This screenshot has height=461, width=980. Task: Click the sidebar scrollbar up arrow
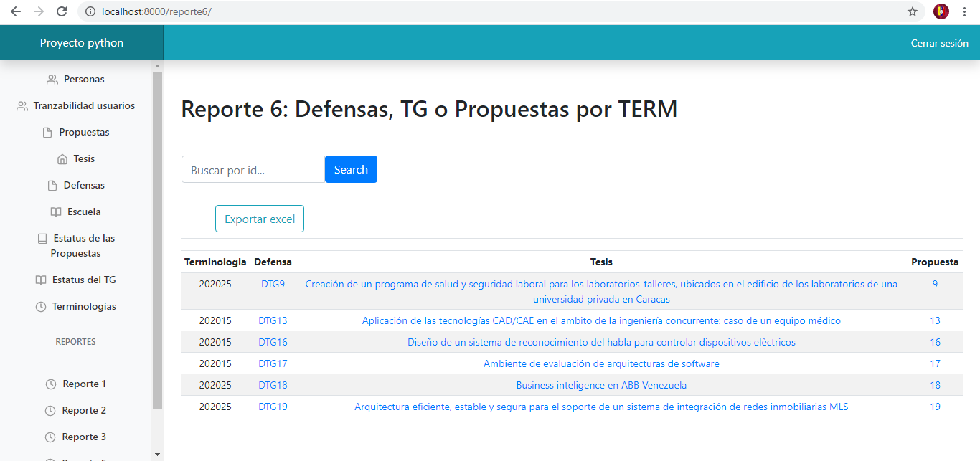click(158, 66)
